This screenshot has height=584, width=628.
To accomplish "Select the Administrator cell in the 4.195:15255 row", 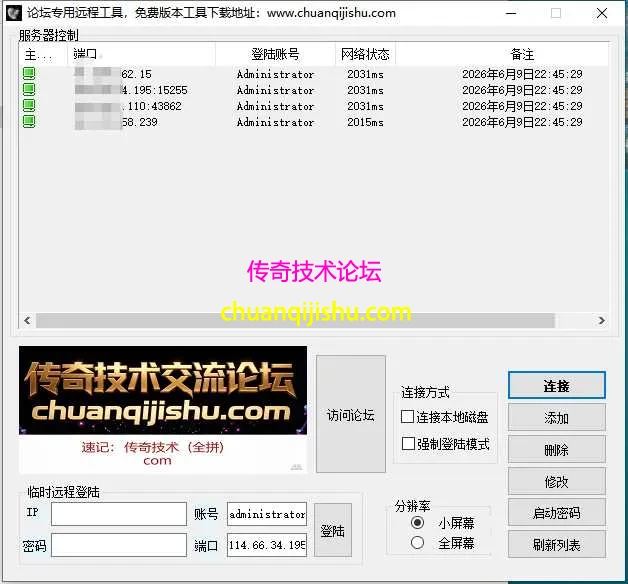I will (275, 90).
